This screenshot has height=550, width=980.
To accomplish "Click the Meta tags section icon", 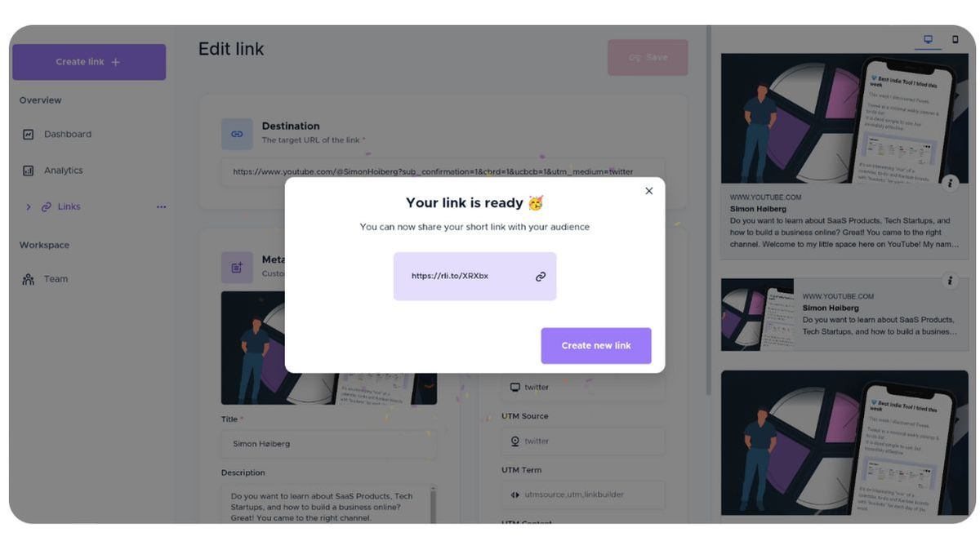I will [237, 268].
